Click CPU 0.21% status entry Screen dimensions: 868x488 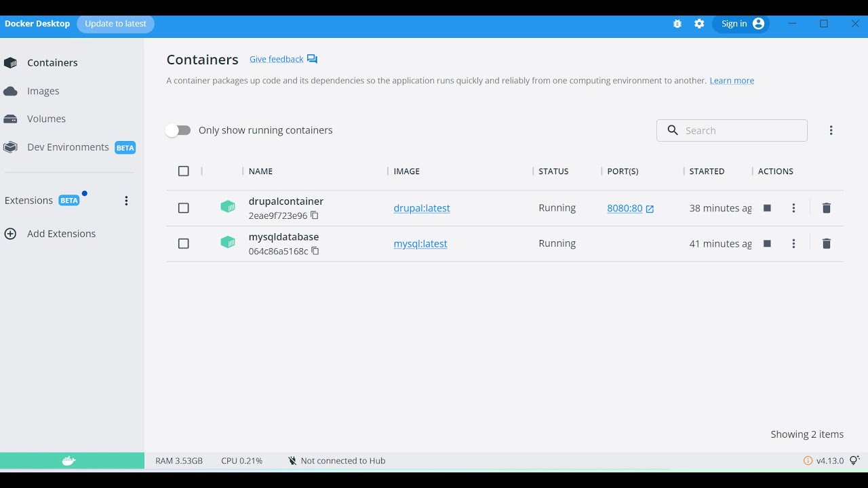click(x=241, y=461)
